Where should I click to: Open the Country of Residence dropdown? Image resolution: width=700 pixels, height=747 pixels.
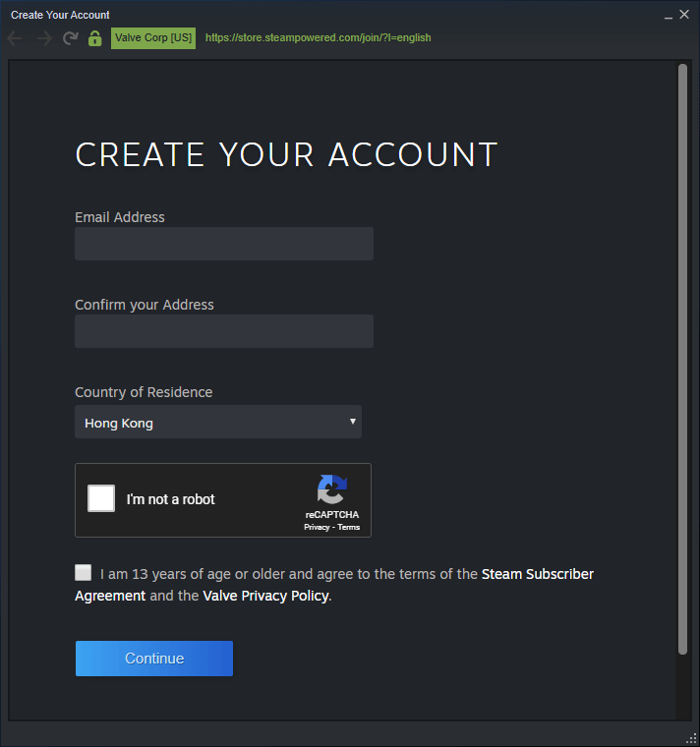pyautogui.click(x=218, y=422)
